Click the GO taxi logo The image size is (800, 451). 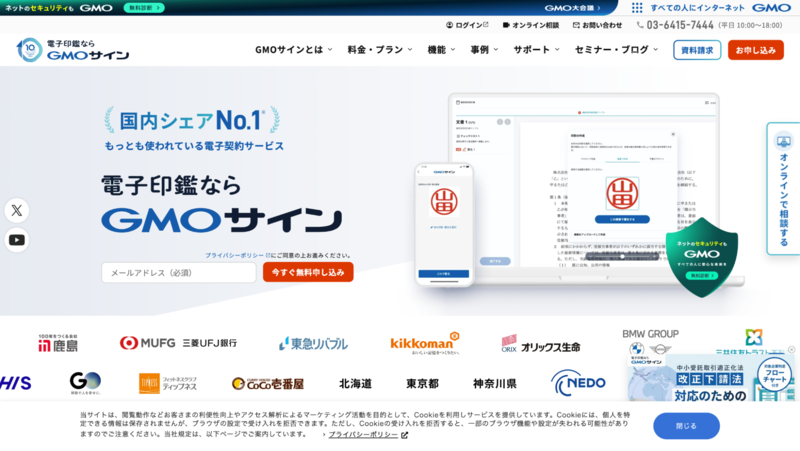[x=85, y=383]
